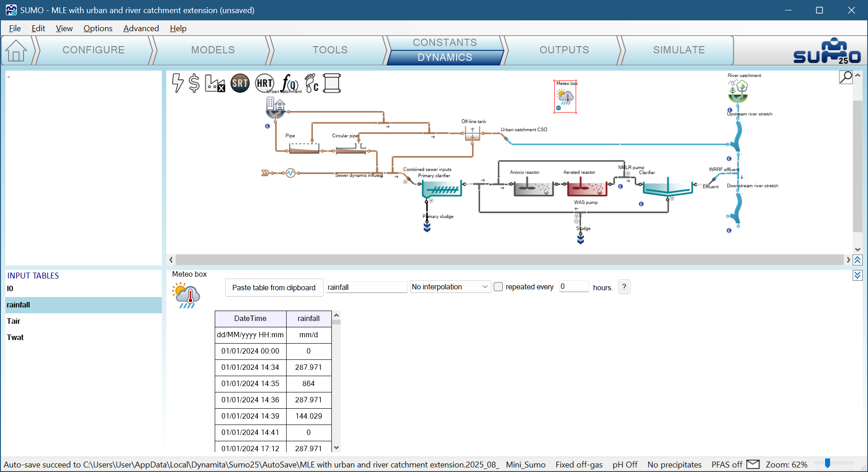This screenshot has width=868, height=472.
Task: Select the SRT controller icon
Action: (x=240, y=83)
